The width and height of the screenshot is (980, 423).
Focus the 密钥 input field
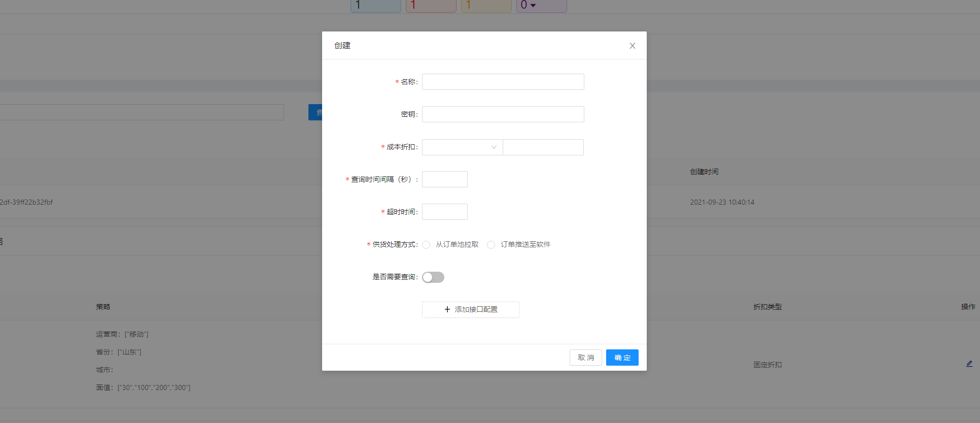[503, 114]
